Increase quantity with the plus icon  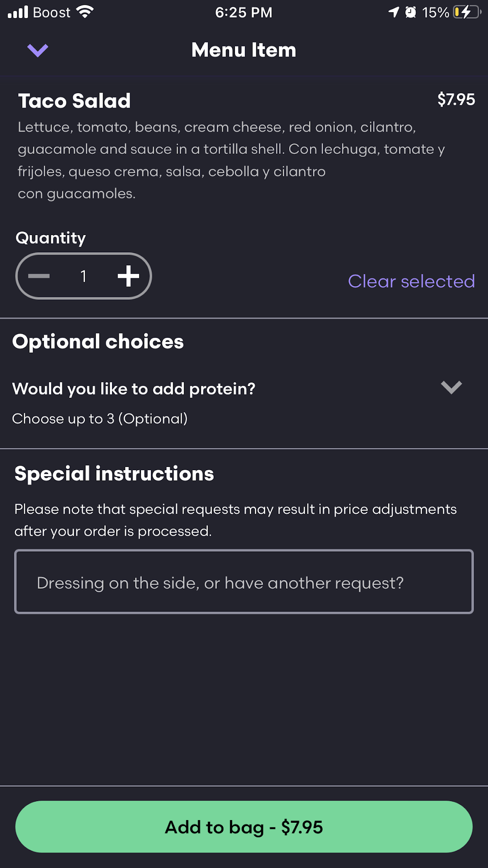point(128,276)
